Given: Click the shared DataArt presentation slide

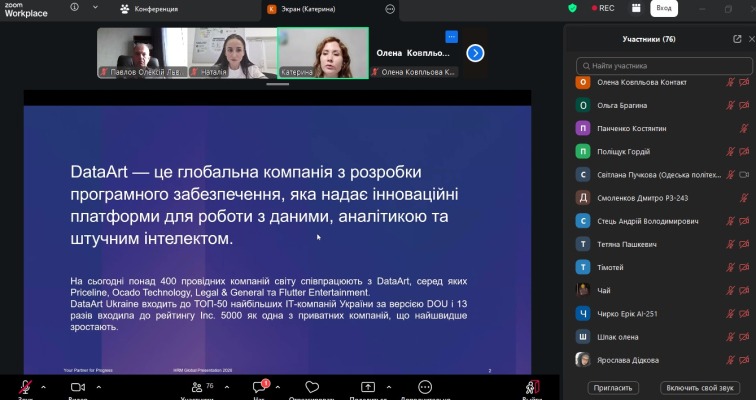Looking at the screenshot, I should click(x=277, y=240).
